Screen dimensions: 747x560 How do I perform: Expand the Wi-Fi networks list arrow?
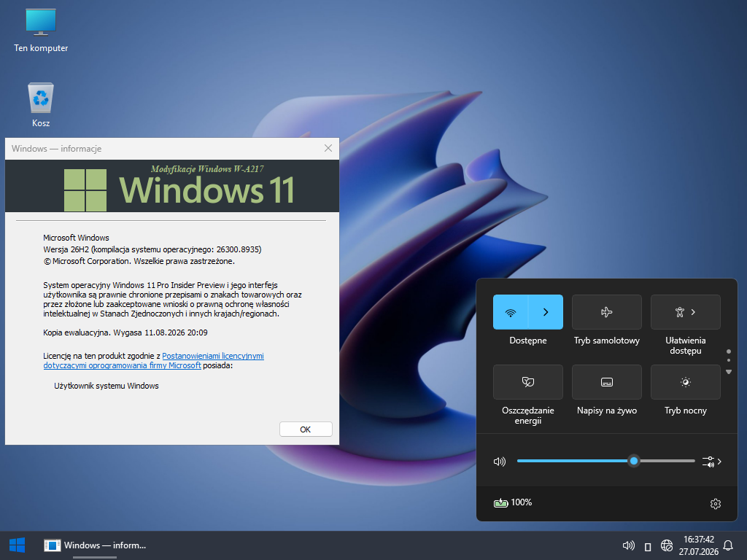[x=546, y=312]
